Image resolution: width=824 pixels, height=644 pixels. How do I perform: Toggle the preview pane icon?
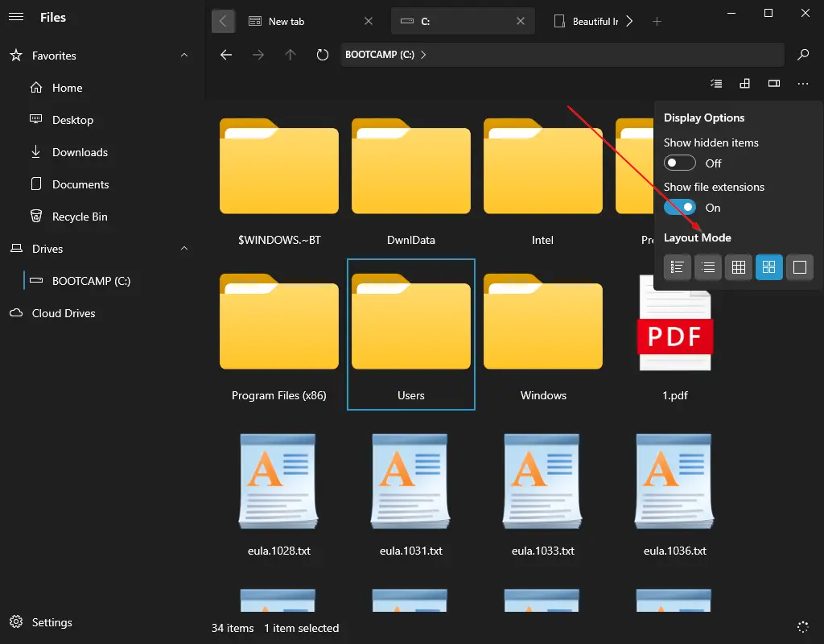tap(773, 84)
